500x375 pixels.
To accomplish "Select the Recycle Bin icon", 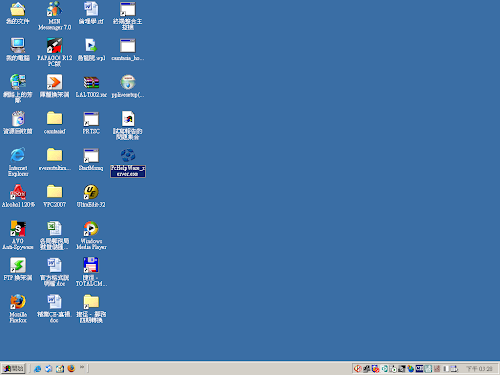I will pos(18,119).
